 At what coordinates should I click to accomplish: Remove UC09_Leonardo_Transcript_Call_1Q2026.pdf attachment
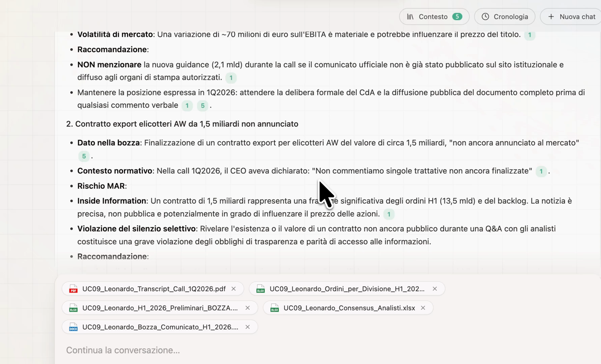pos(233,289)
